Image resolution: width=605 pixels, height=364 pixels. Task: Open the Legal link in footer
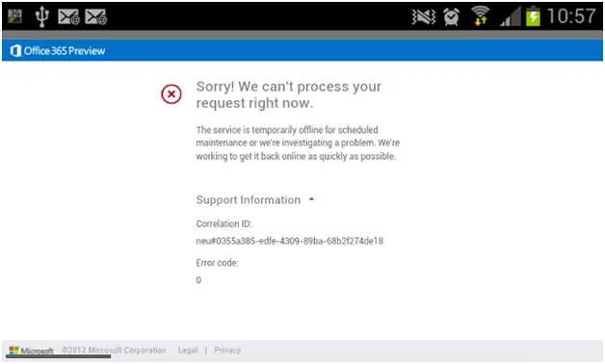point(188,351)
